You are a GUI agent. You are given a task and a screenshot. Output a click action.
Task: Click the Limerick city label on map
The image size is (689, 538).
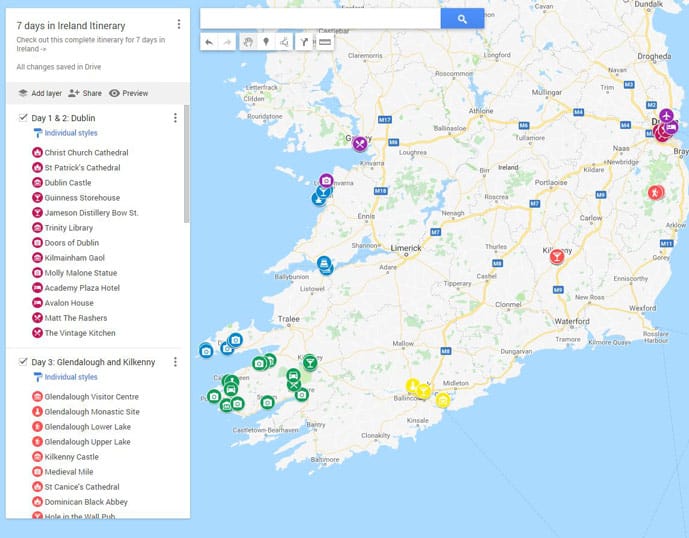point(406,248)
